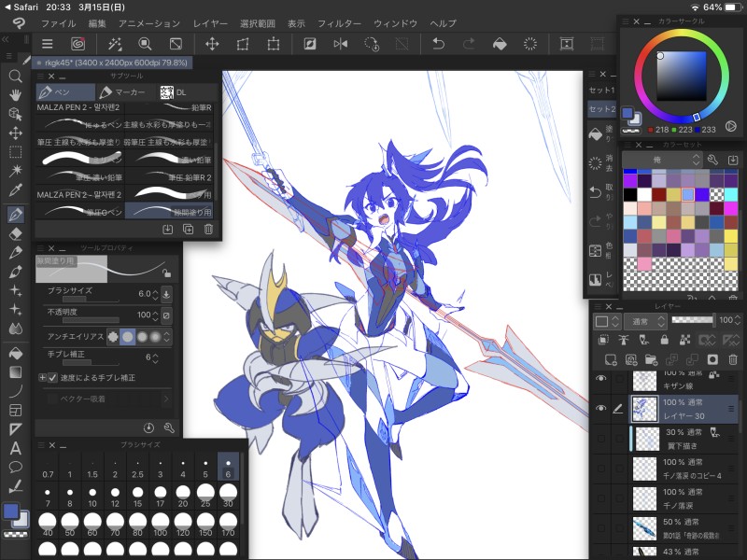Select the Hand pan tool
This screenshot has width=747, height=560.
click(15, 95)
